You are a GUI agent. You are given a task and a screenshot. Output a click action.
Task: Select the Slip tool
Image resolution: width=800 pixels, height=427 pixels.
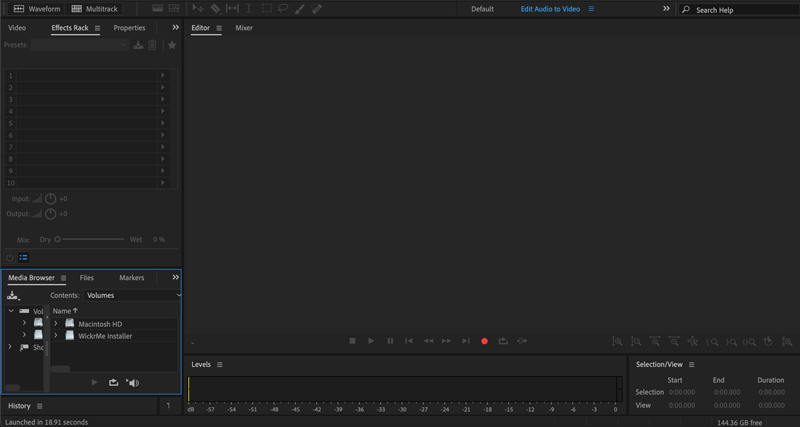tap(232, 9)
